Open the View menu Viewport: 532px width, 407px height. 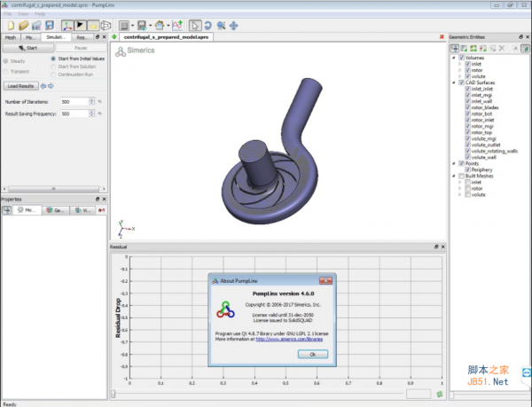[21, 14]
